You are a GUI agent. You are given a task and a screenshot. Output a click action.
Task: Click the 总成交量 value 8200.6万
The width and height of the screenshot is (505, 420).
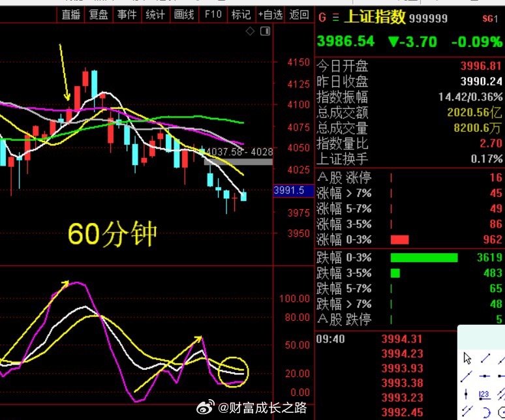point(478,128)
